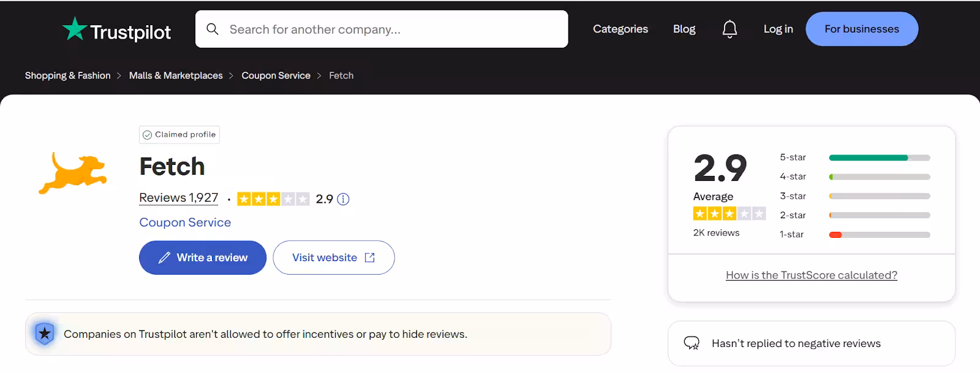Click the incentives policy notice text
Screen dimensions: 980x374
(x=265, y=334)
